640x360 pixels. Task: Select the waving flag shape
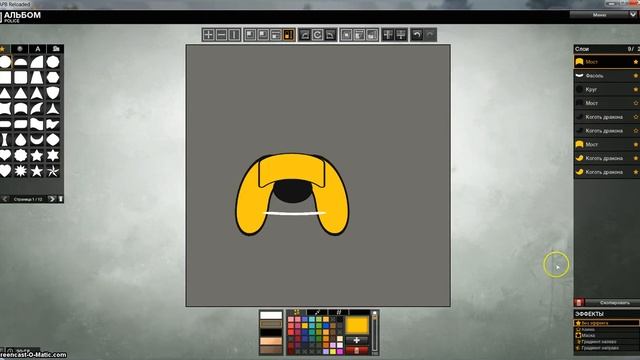click(x=37, y=124)
